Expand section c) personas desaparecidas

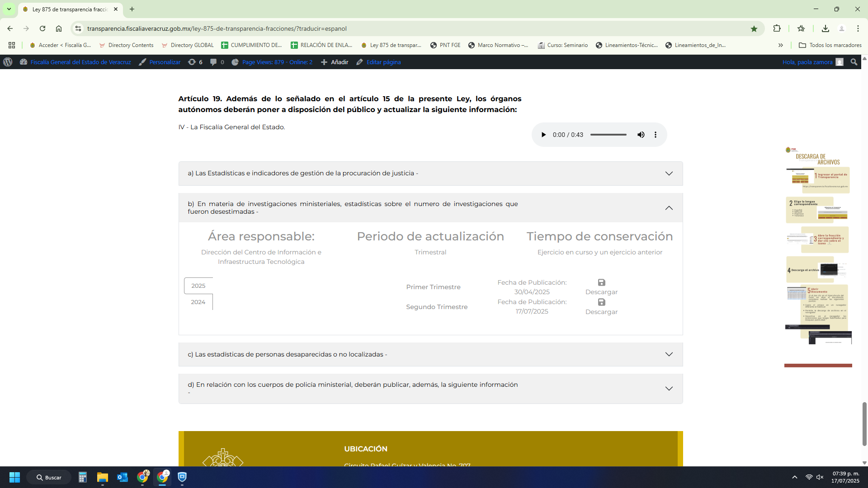(x=669, y=354)
